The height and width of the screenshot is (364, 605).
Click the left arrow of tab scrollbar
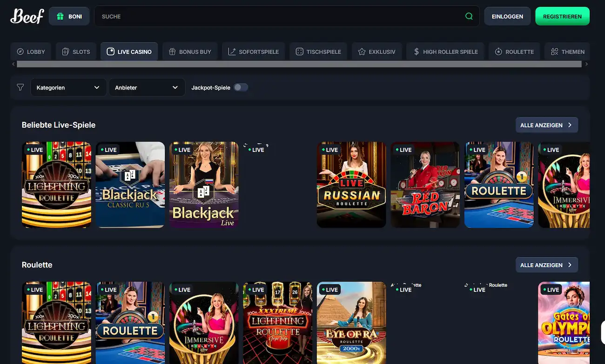click(13, 64)
